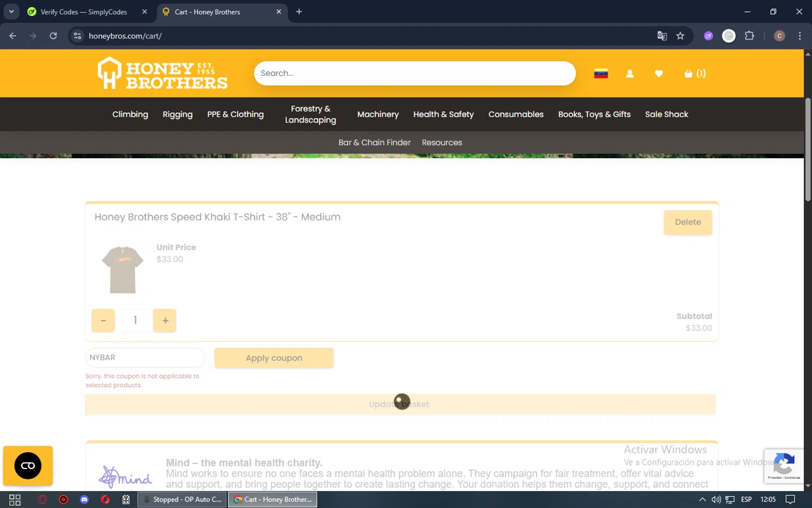Screen dimensions: 812x508
Task: Click the Venezuela flag country selector
Action: [x=601, y=74]
